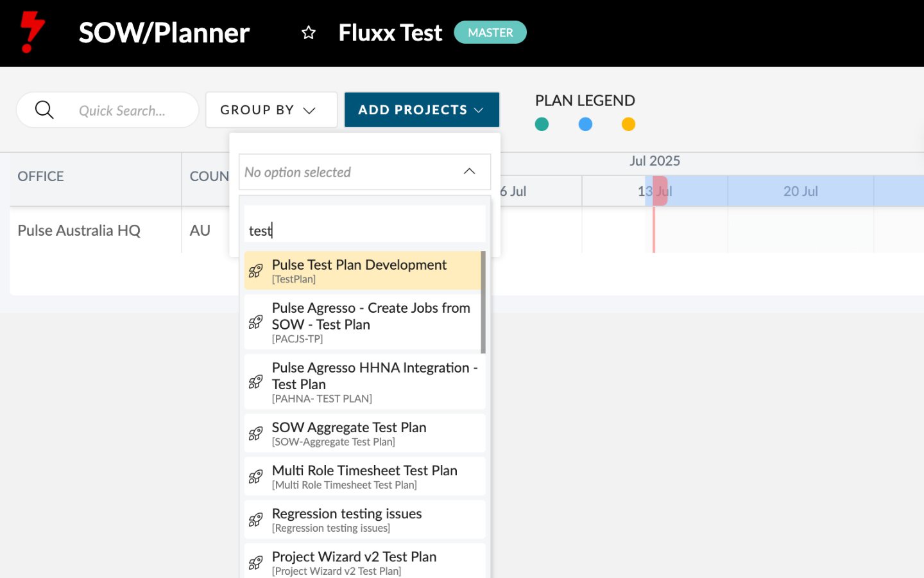
Task: Click the [SOW-Aggregate Test Plan] code text
Action: (x=334, y=442)
